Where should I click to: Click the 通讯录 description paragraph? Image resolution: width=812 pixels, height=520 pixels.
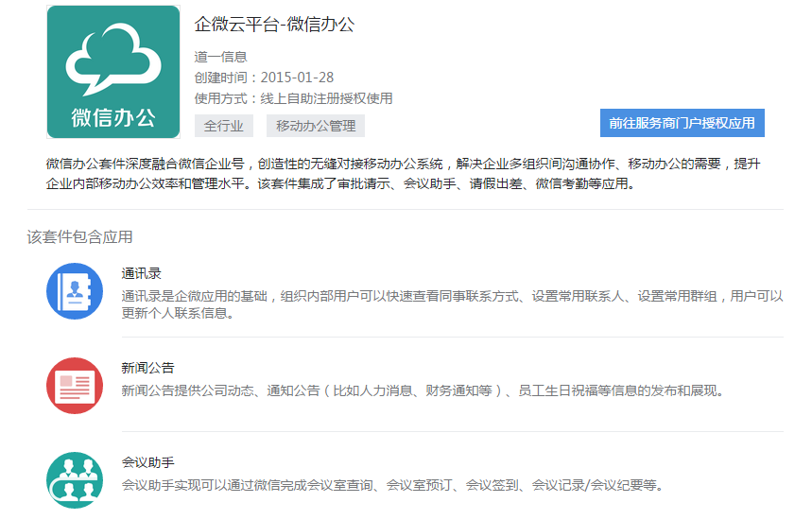(x=452, y=304)
